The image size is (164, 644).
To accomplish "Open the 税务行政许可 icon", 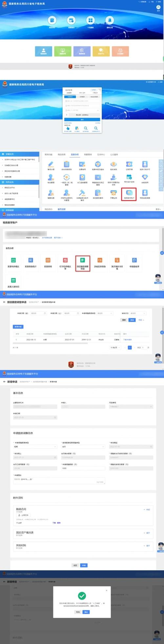I will click(145, 166).
